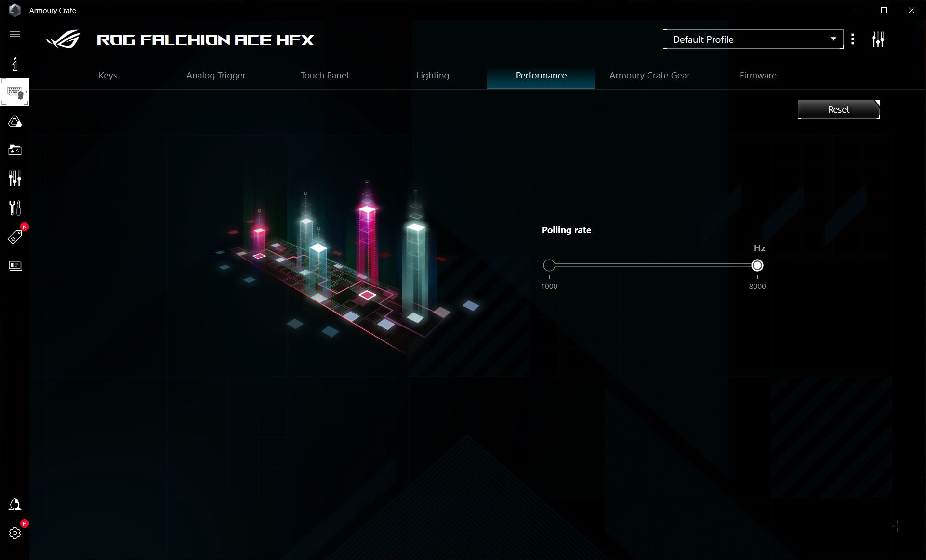Screen dimensions: 926x560
Task: Click the 8000 Hz polling rate handle
Action: (x=757, y=265)
